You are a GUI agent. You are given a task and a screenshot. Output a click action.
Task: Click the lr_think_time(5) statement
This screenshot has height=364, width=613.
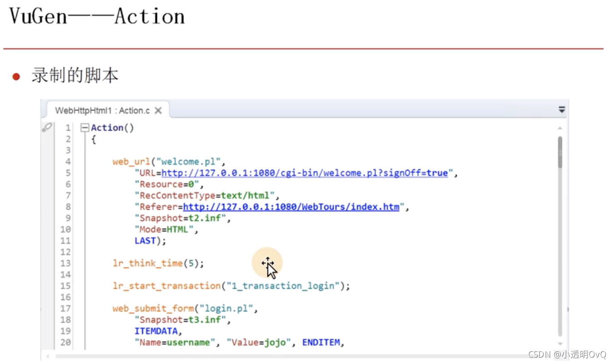158,263
